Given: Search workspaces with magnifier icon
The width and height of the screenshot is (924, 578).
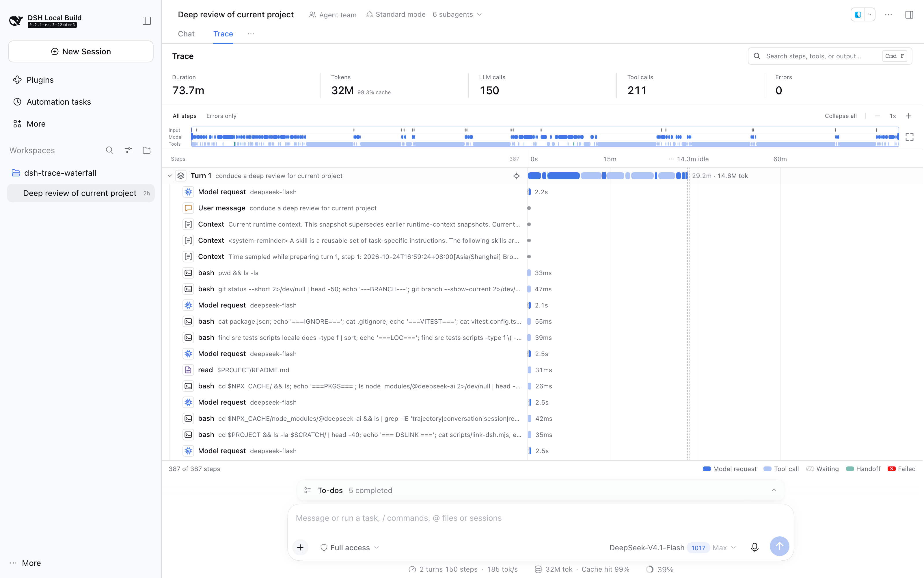Looking at the screenshot, I should [110, 150].
